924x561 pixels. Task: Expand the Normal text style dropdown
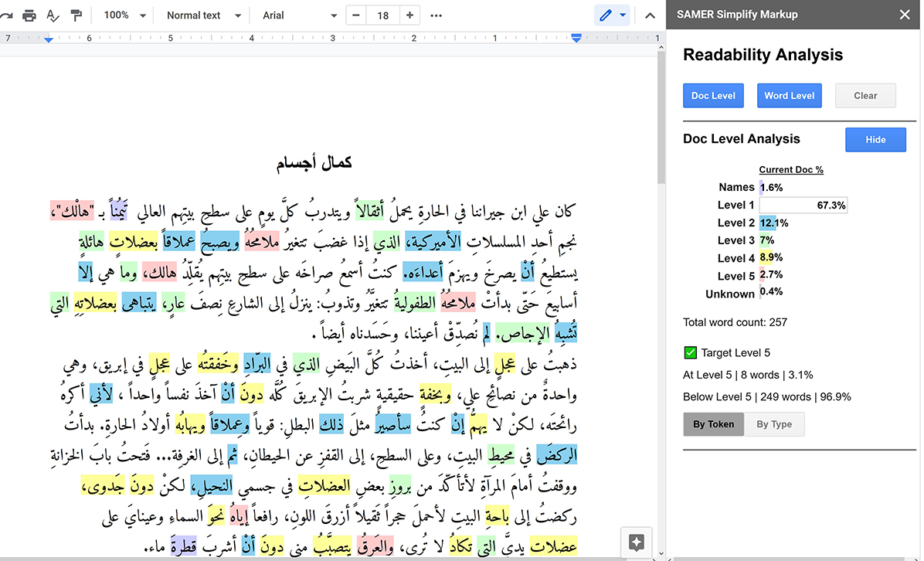point(203,15)
